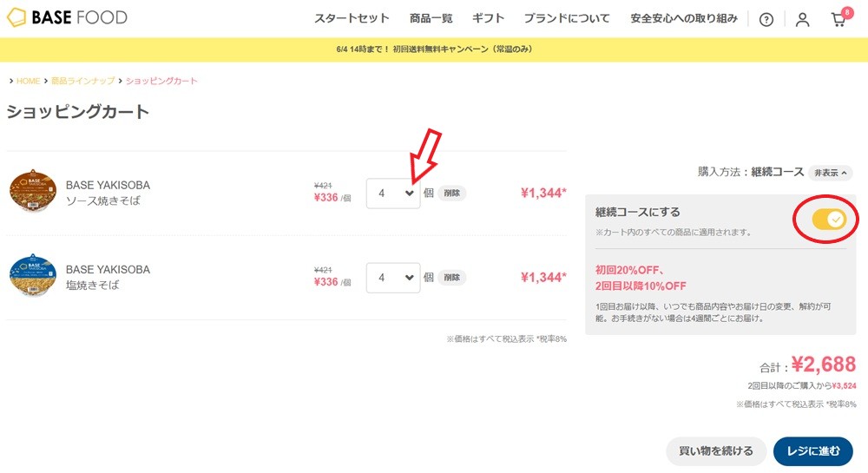This screenshot has height=473, width=868.
Task: Delete 塩焼きそば with 削除 button
Action: (x=451, y=278)
